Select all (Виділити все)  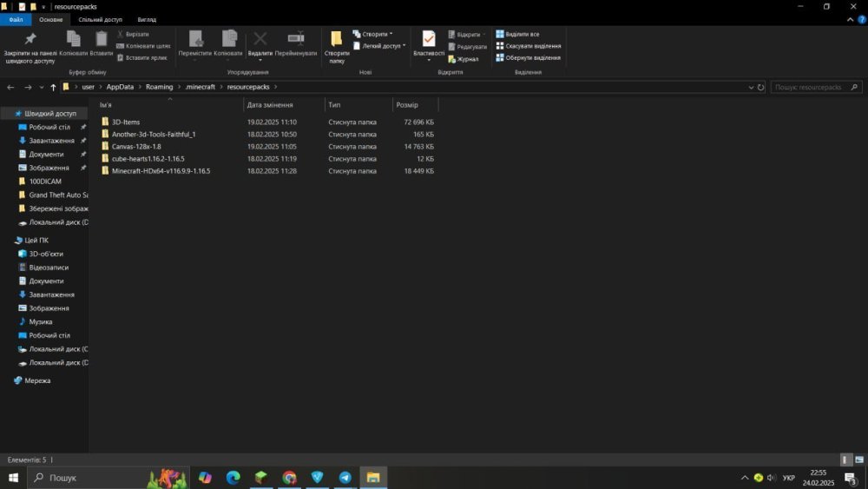[517, 34]
